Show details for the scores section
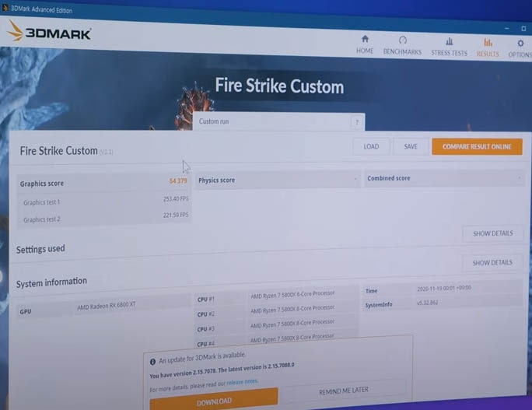 (x=493, y=233)
